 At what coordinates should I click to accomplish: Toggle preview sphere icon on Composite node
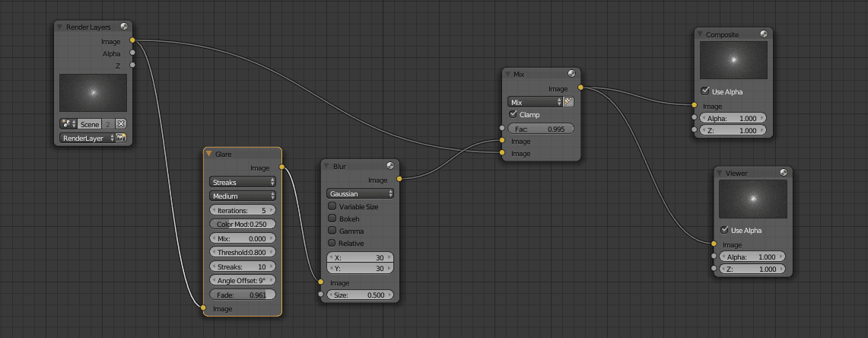[763, 34]
